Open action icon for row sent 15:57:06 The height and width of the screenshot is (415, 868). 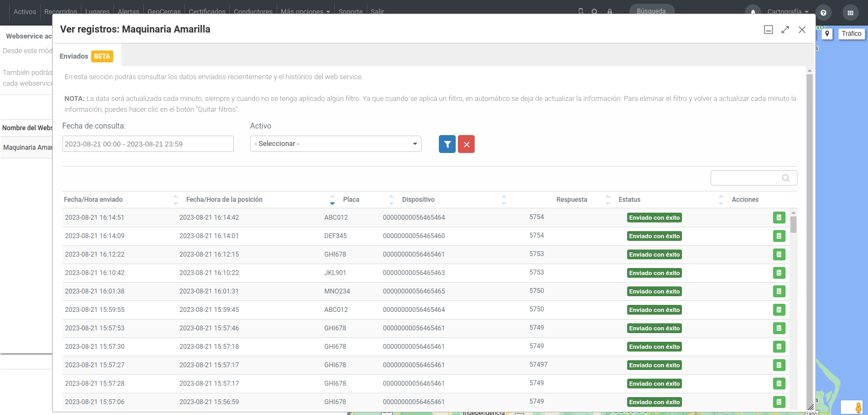(779, 402)
